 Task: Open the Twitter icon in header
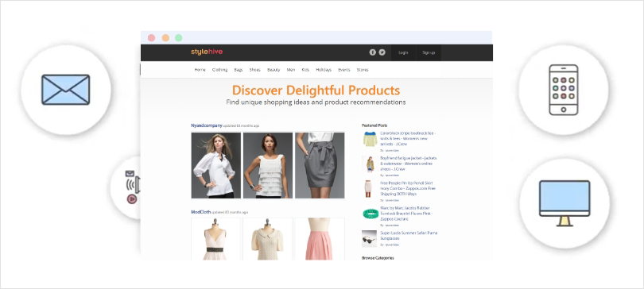(382, 52)
